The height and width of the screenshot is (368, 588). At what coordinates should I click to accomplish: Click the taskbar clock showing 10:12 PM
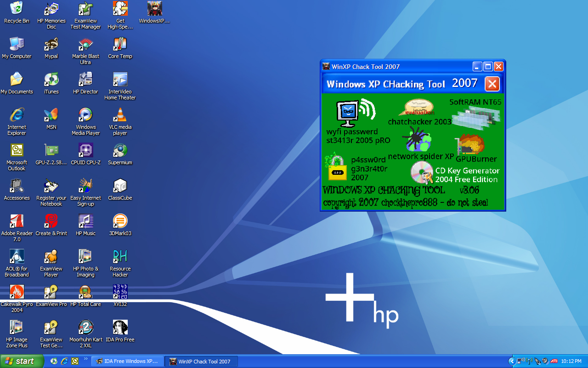571,362
